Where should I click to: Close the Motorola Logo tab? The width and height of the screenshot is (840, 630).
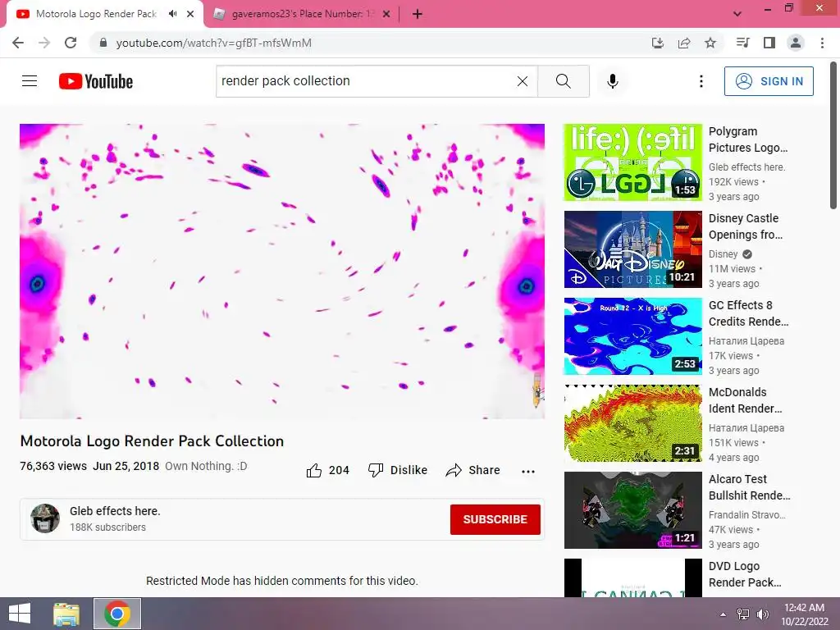(x=190, y=14)
